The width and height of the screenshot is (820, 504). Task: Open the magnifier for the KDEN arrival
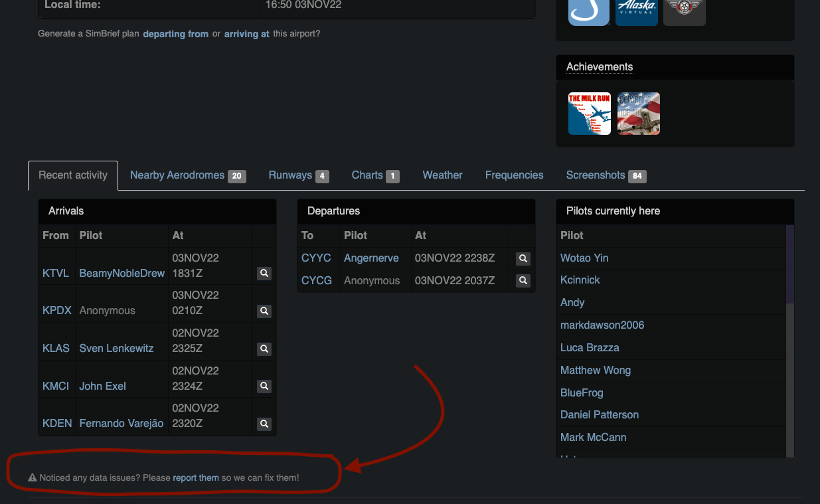point(264,424)
